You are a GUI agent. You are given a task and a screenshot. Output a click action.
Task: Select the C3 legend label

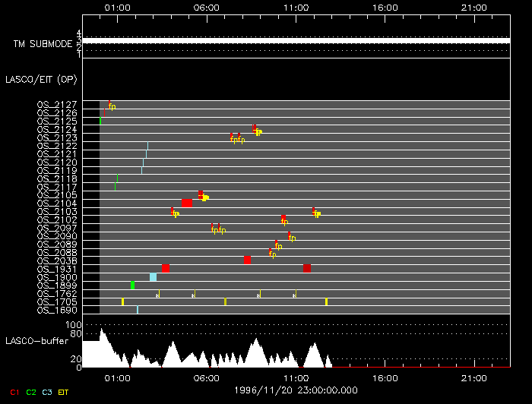(x=47, y=392)
